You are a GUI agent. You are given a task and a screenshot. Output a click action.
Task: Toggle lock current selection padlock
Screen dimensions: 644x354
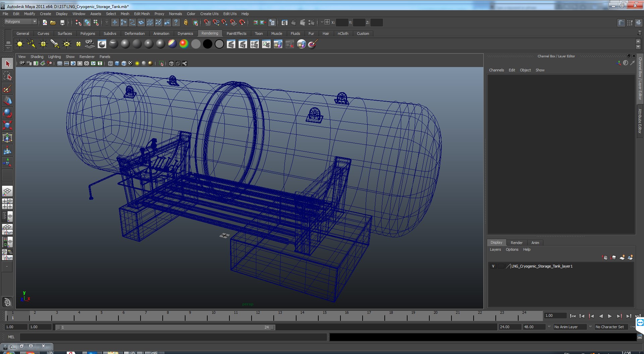[x=185, y=22]
